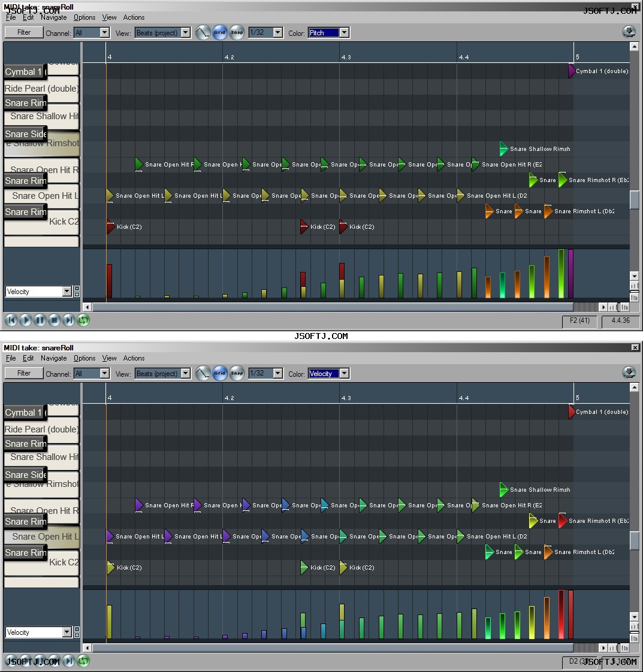Open the View menu in Pitch-colored editor

(109, 17)
